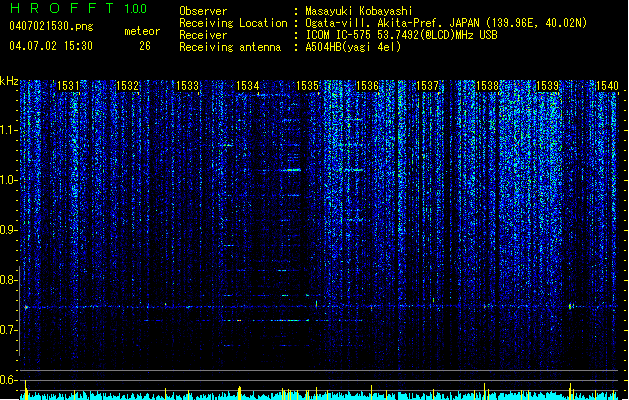Select the meteor count value 26

pos(145,46)
